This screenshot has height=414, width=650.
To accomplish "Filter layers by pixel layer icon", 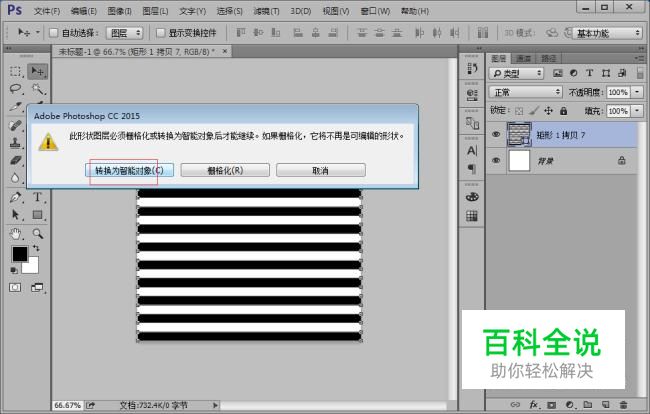I will pyautogui.click(x=558, y=73).
